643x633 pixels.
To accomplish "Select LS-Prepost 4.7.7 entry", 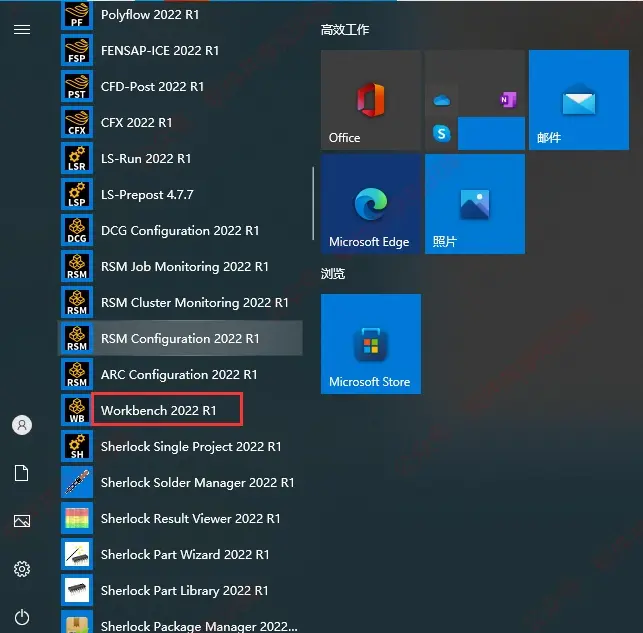I will coord(147,194).
